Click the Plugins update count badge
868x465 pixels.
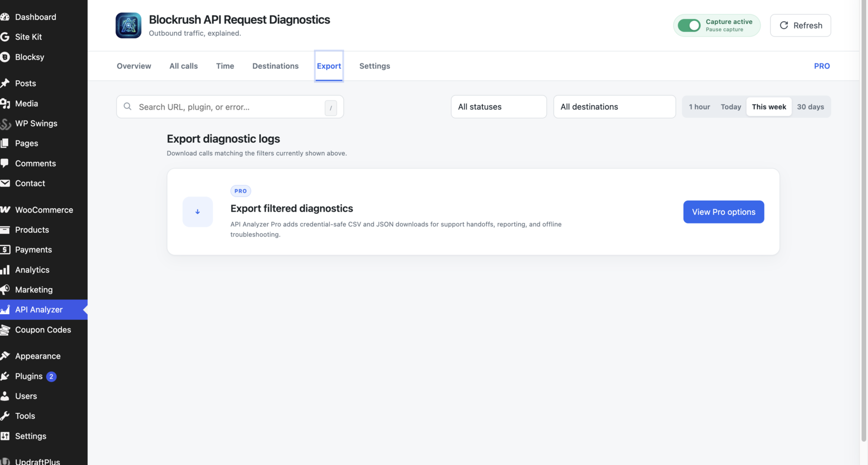(52, 377)
